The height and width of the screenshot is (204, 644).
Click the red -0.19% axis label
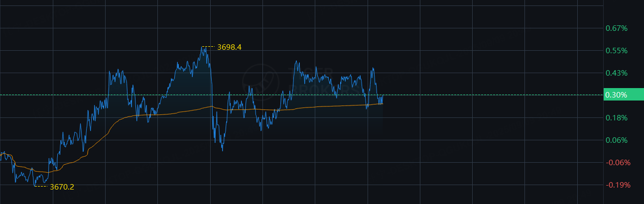618,185
